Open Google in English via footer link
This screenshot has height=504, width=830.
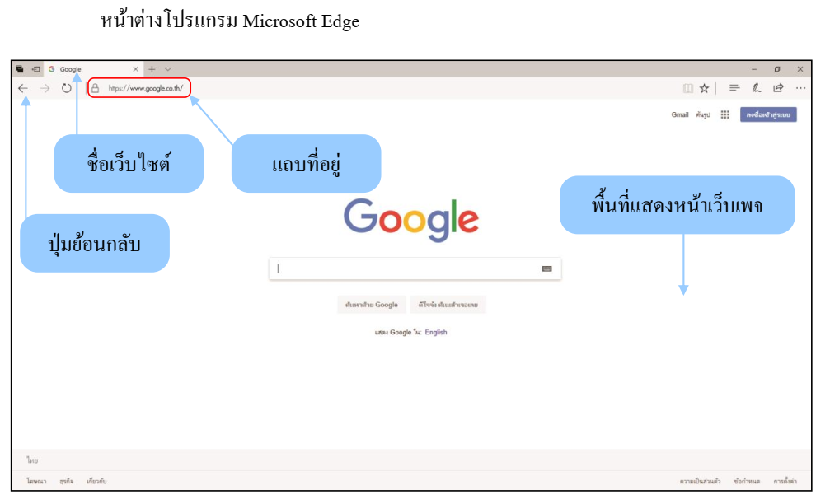click(x=436, y=331)
